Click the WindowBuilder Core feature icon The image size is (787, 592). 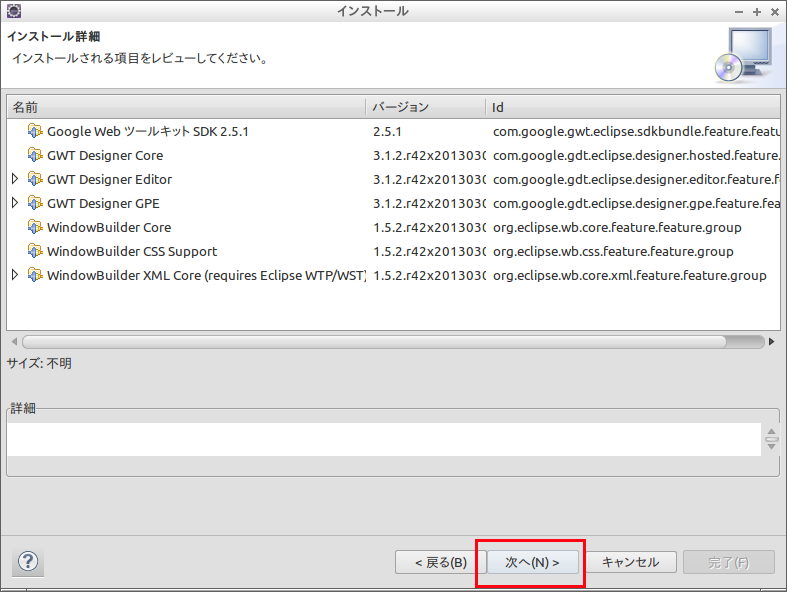click(35, 227)
